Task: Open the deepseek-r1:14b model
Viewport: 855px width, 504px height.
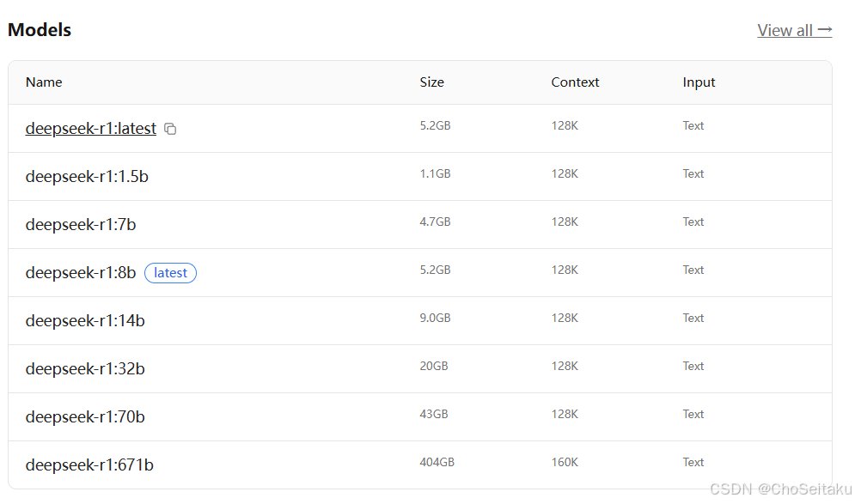Action: point(85,320)
